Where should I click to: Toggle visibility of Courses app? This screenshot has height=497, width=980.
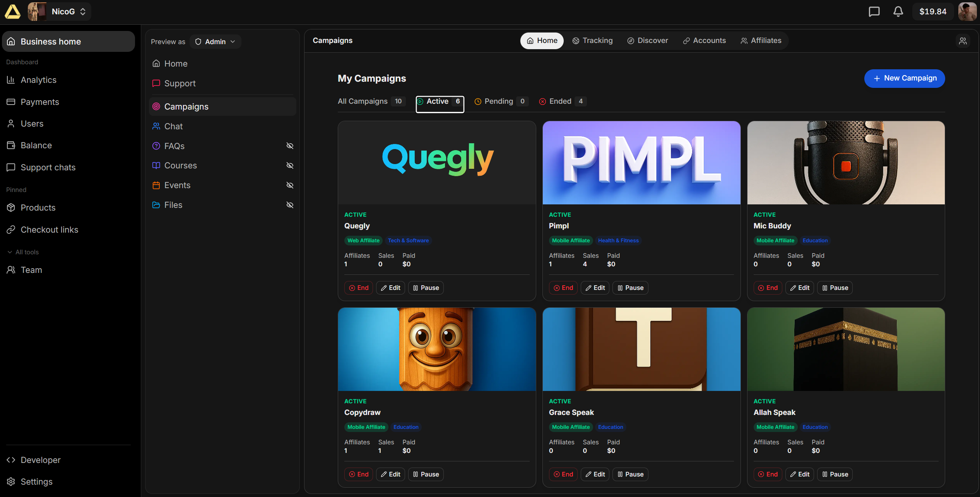(290, 166)
